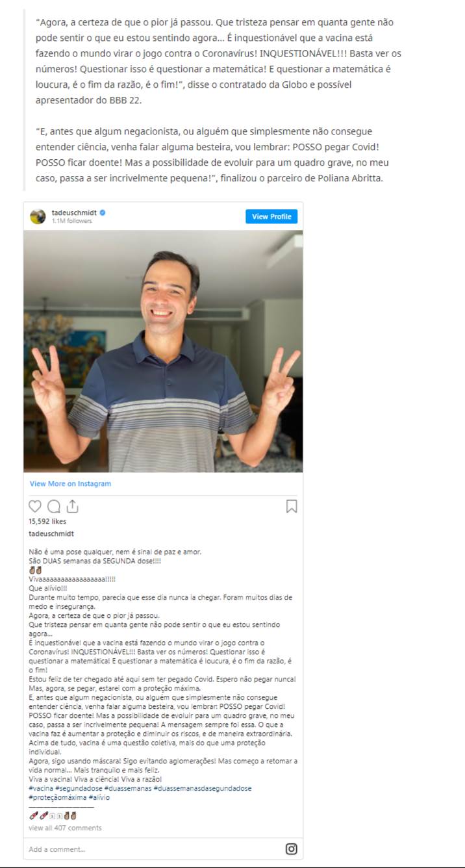Open the #proteçãomáxima hashtag
The width and height of the screenshot is (465, 868).
coord(57,797)
